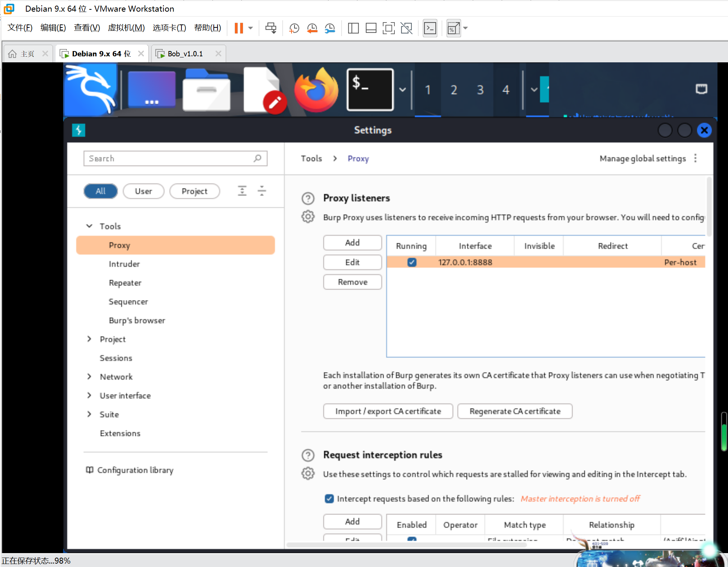Select the User settings filter

[x=143, y=191]
